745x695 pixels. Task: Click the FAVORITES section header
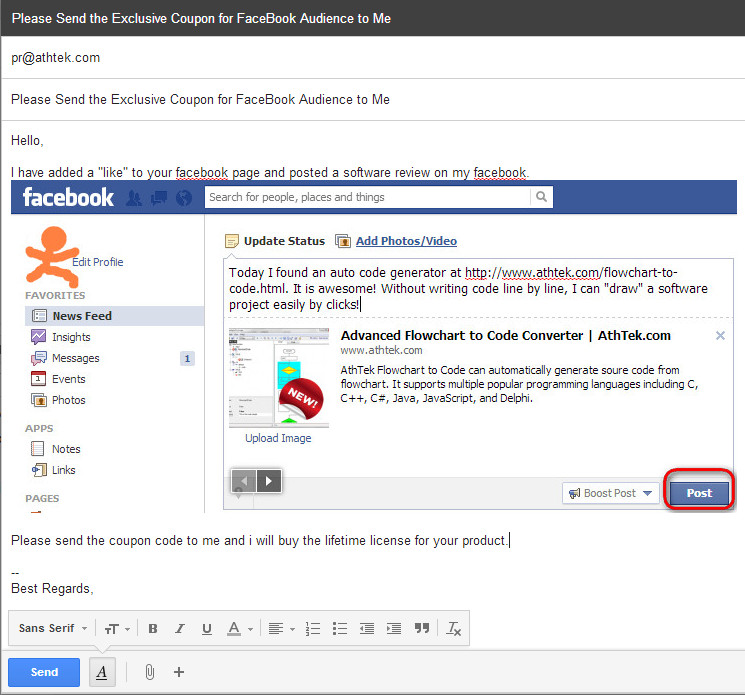(55, 295)
